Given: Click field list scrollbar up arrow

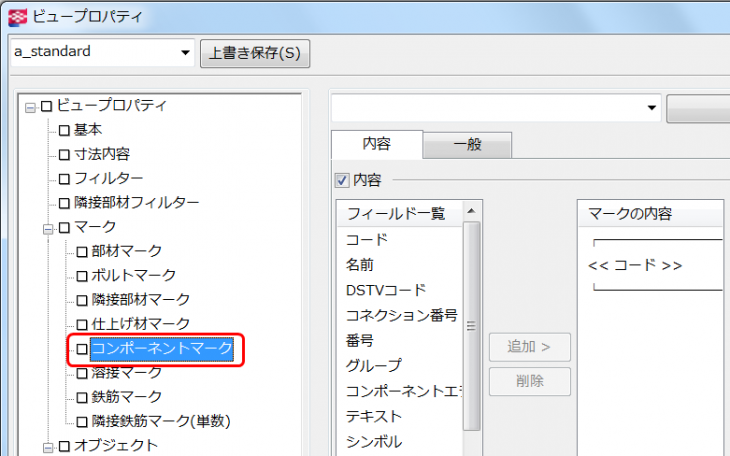Looking at the screenshot, I should (472, 211).
